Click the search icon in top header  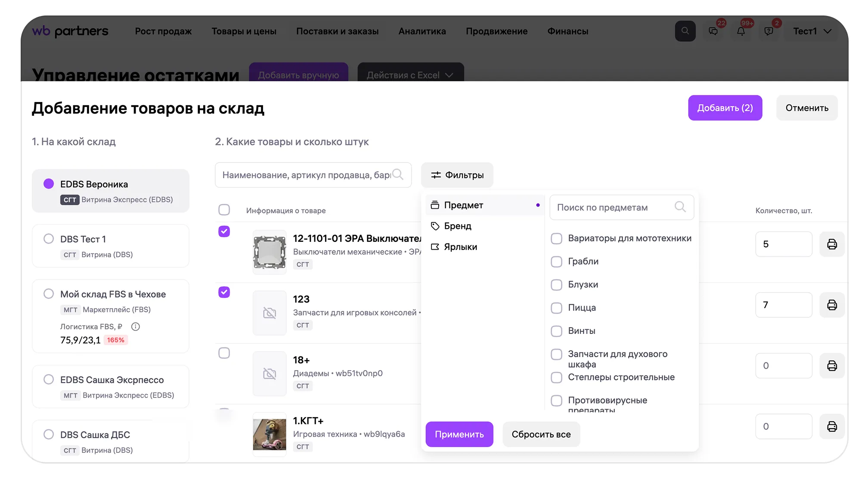tap(685, 31)
